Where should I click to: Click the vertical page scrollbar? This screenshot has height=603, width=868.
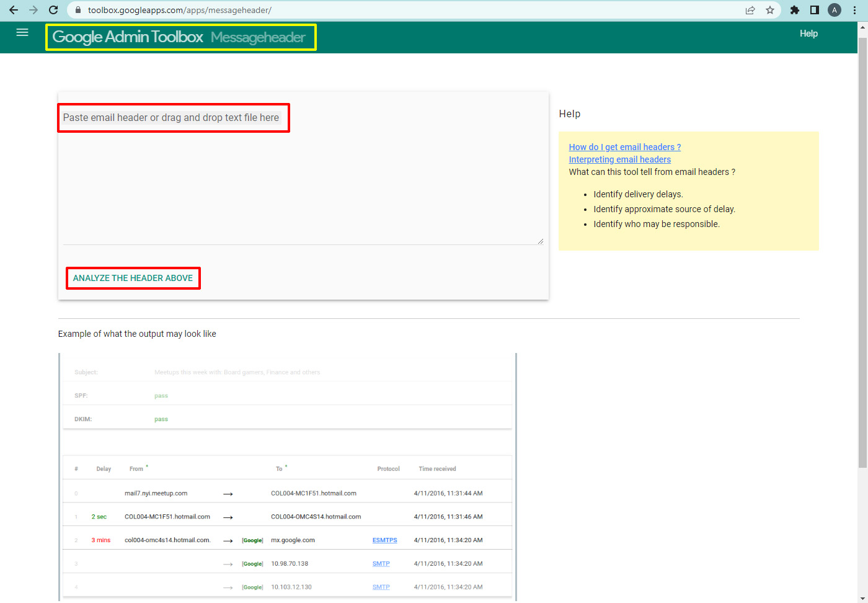click(862, 248)
